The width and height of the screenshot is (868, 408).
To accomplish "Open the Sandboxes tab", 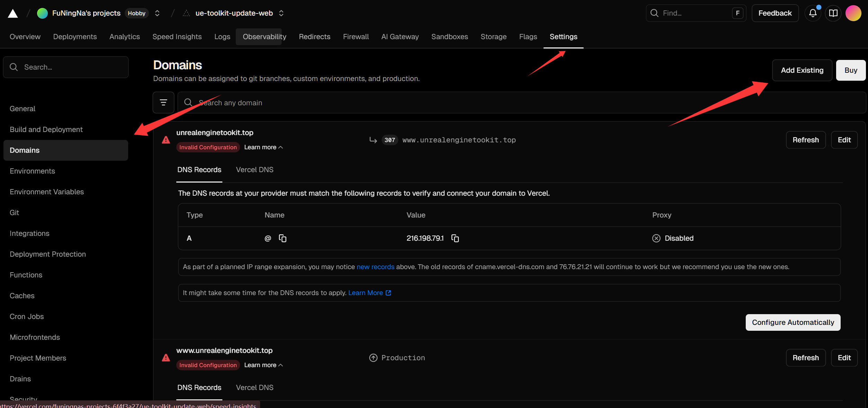I will [450, 37].
